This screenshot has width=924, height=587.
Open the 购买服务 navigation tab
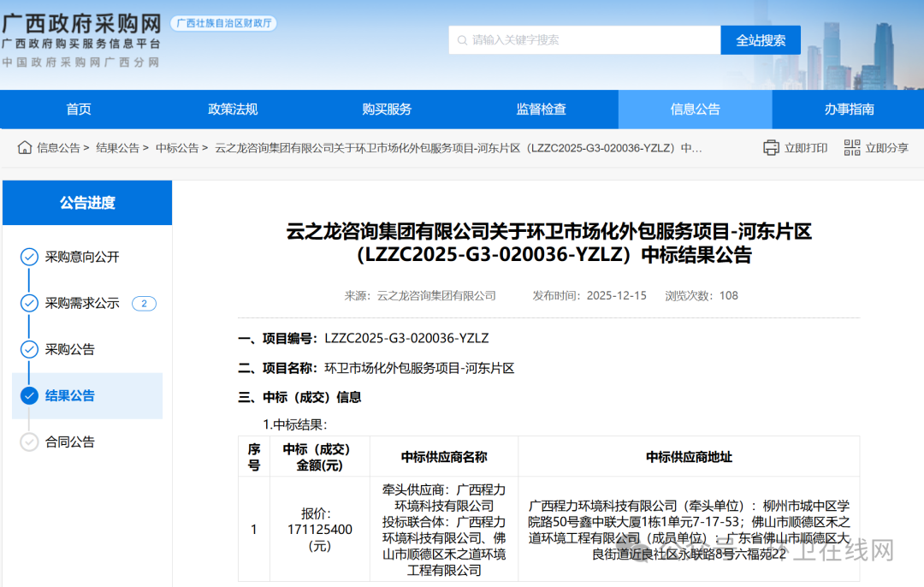pos(387,109)
